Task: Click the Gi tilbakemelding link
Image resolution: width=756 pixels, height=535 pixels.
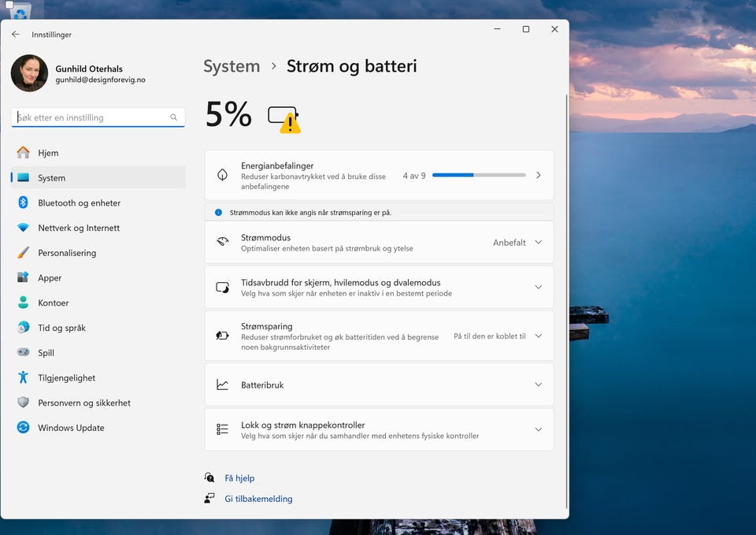Action: click(258, 499)
